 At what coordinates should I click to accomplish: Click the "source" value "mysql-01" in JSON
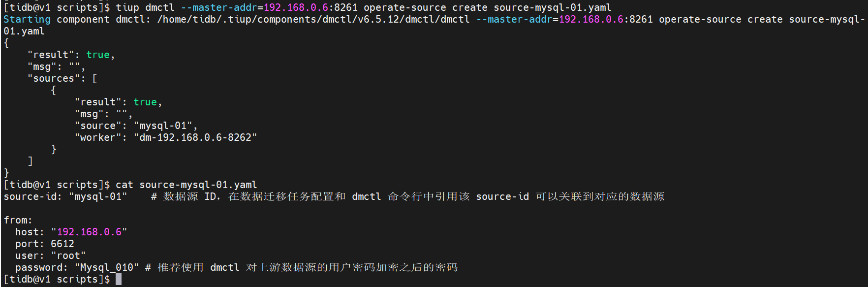coord(163,126)
